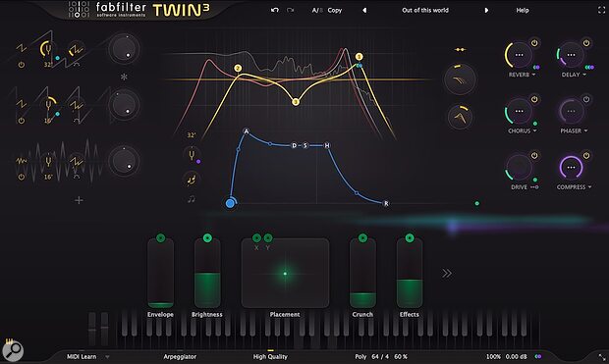This screenshot has height=364, width=609.
Task: Click the asterisk icon between oscillator knobs
Action: pos(124,77)
